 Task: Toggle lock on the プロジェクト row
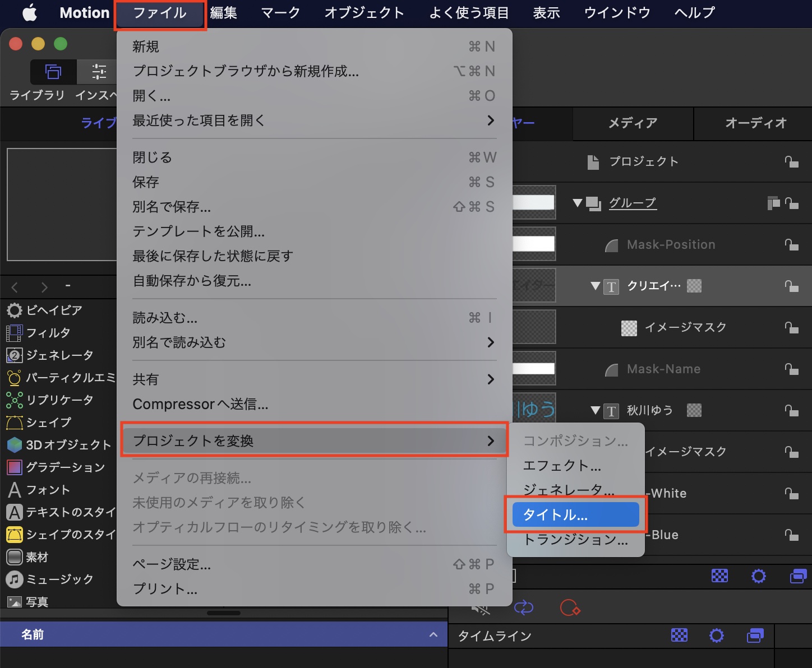pos(791,162)
